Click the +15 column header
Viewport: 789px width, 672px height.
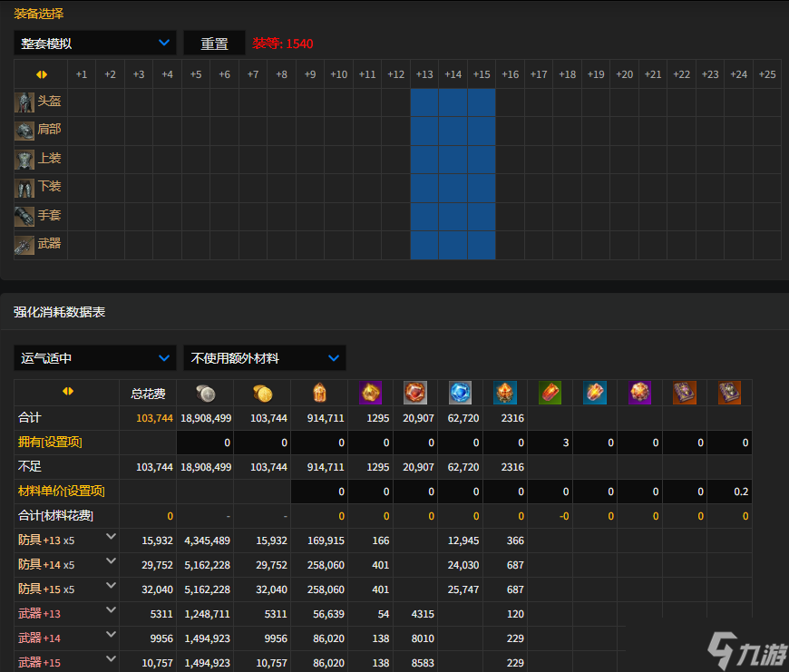point(482,74)
